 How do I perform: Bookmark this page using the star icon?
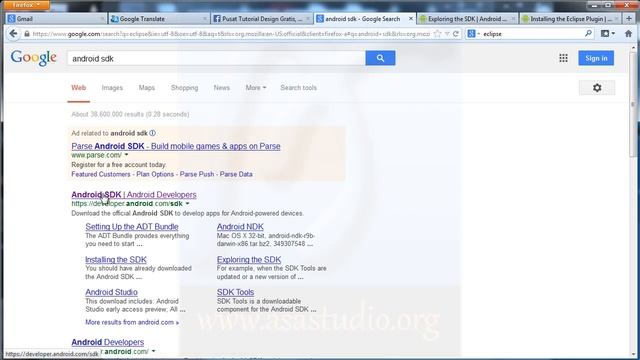438,34
